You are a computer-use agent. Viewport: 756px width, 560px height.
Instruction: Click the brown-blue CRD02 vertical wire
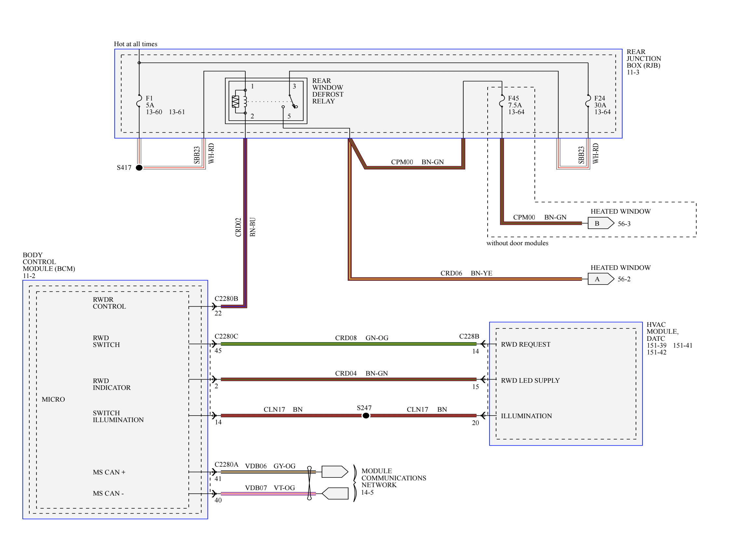[x=245, y=222]
